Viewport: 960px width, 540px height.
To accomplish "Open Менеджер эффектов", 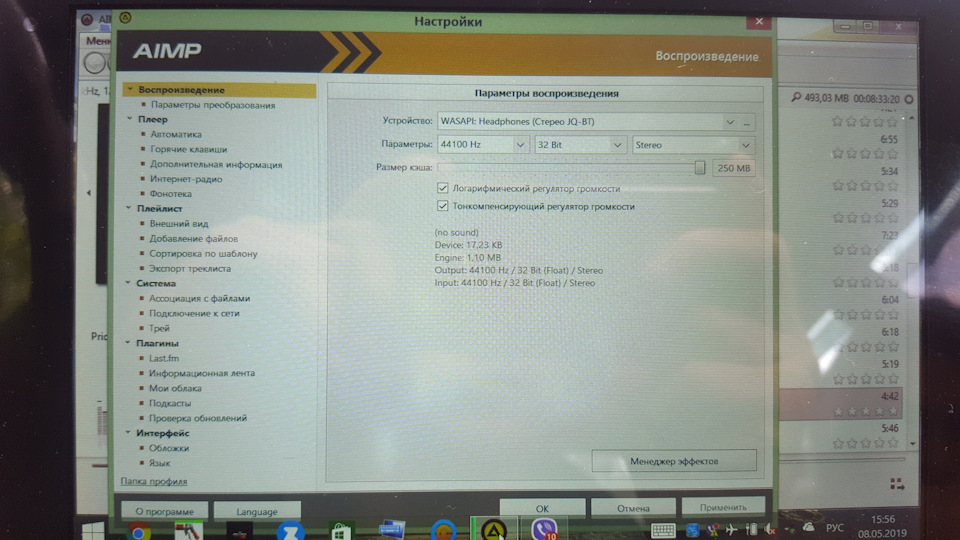I will coord(674,460).
